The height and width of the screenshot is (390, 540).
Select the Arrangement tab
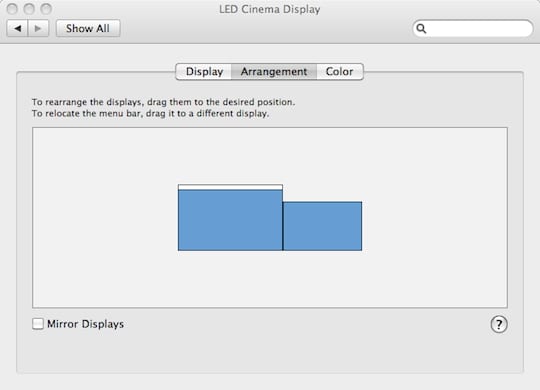click(x=274, y=72)
